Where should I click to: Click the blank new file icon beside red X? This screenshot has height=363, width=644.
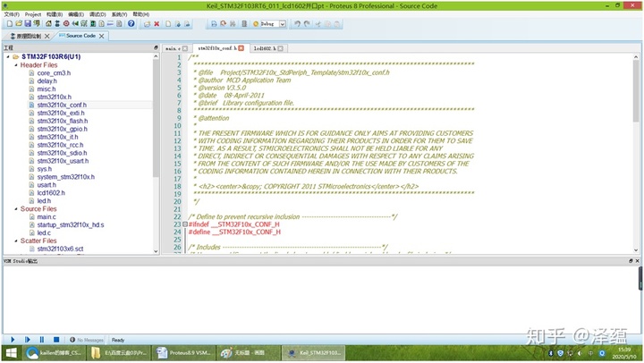click(168, 24)
